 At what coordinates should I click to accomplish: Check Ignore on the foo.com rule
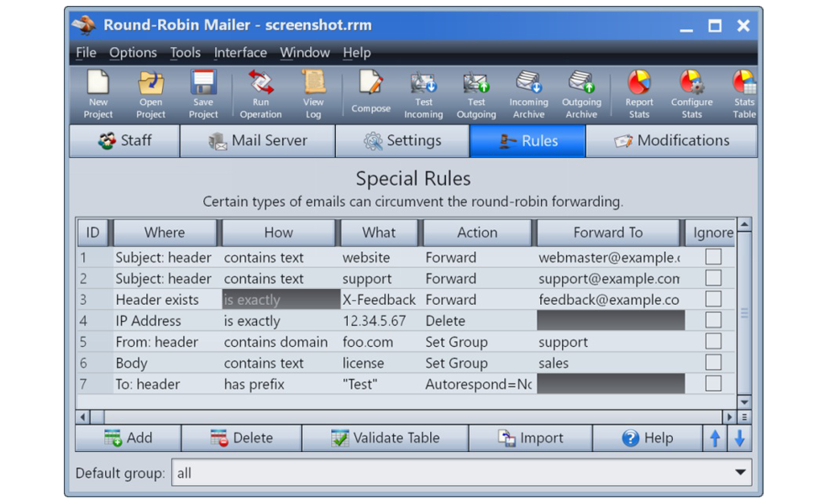(x=712, y=342)
